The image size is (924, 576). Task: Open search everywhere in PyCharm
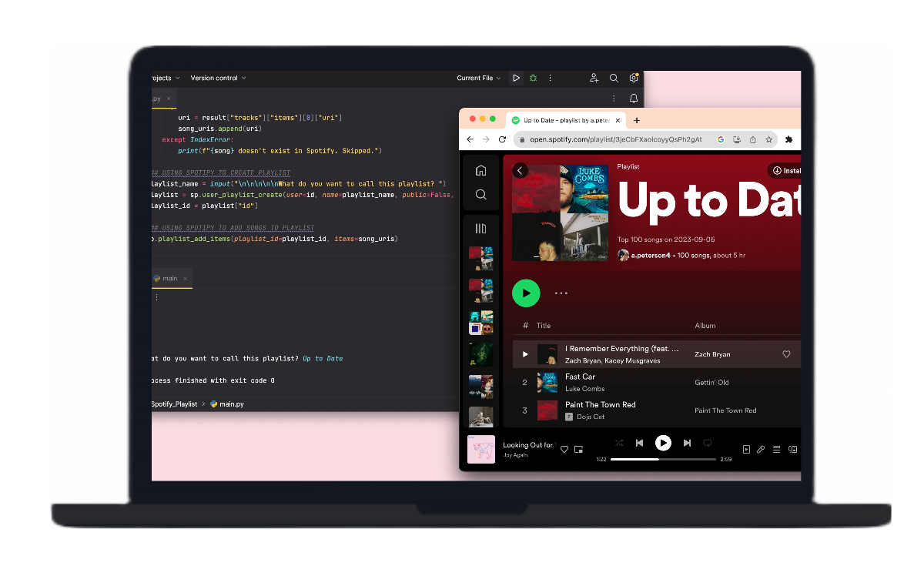(614, 78)
